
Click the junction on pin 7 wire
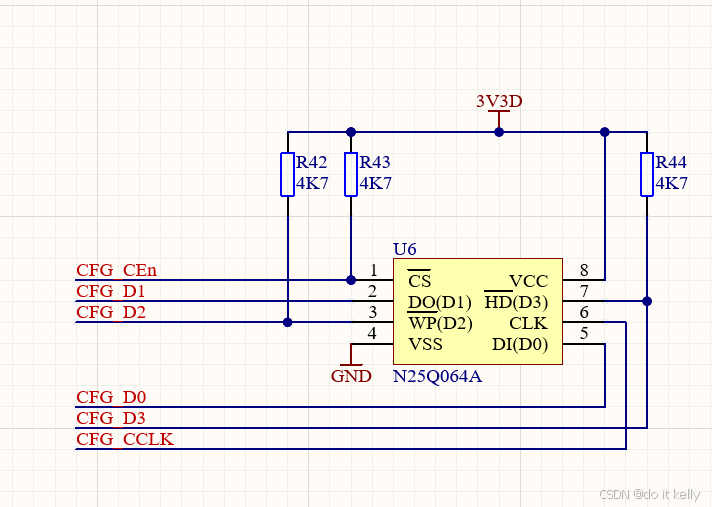pos(647,301)
